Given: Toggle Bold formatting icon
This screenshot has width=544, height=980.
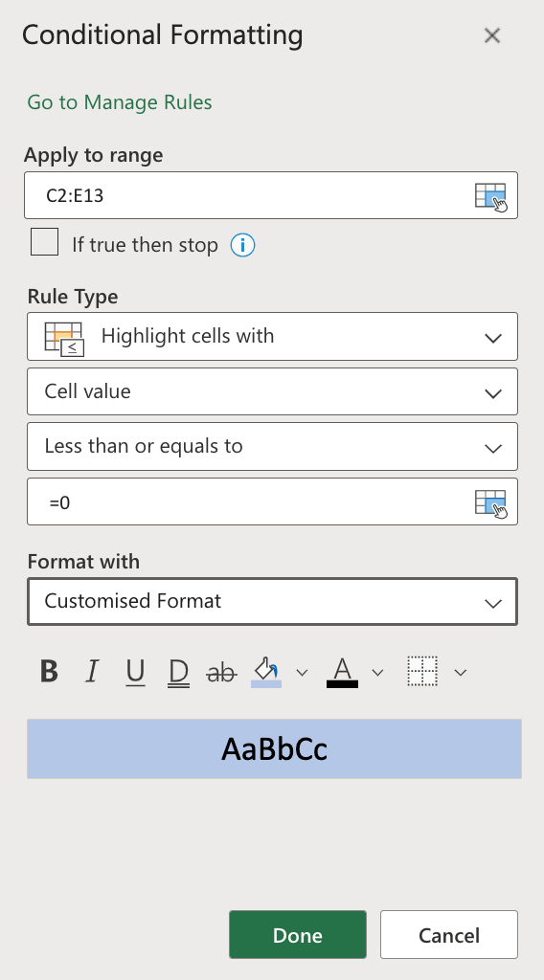Looking at the screenshot, I should [49, 672].
